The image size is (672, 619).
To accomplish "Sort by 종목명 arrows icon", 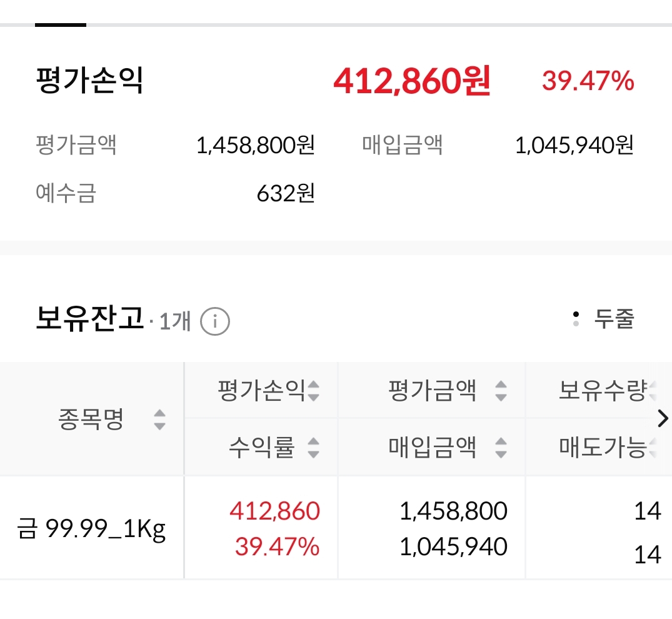I will pos(159,420).
